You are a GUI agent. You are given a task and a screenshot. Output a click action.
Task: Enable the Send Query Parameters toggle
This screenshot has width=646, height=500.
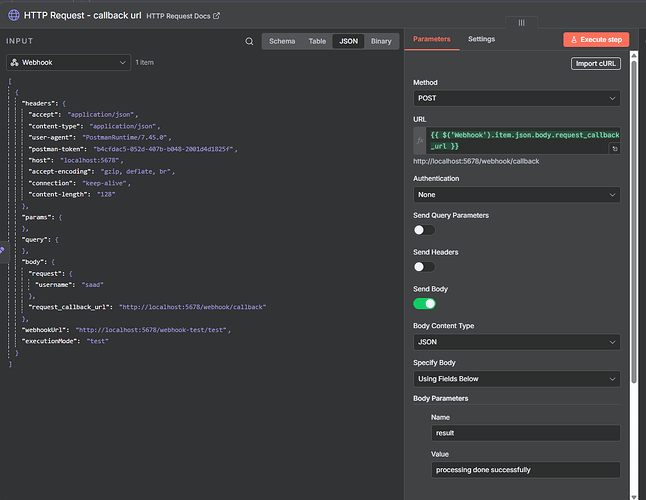coord(424,230)
